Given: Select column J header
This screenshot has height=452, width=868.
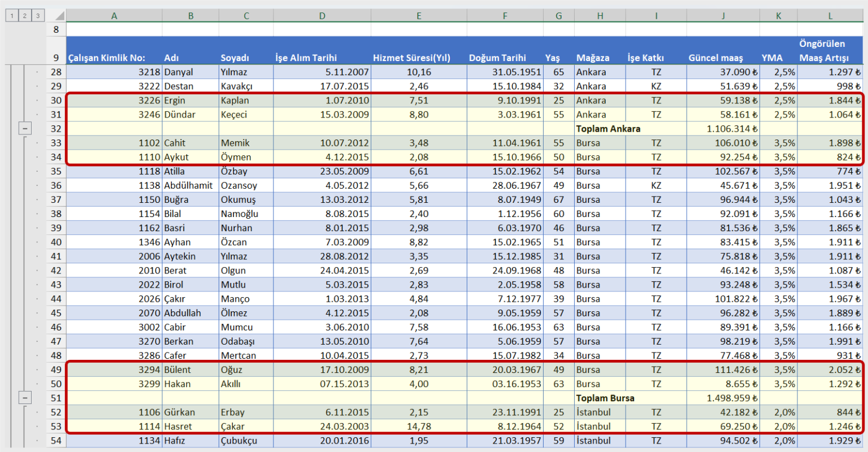Looking at the screenshot, I should click(723, 16).
